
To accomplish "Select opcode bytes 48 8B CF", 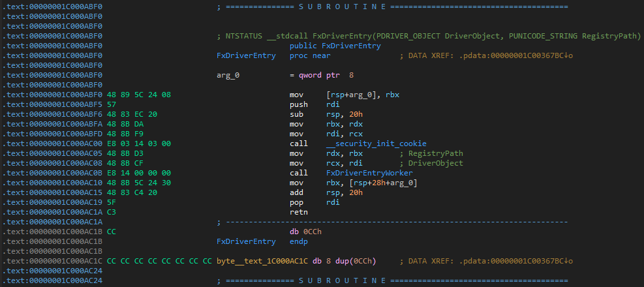I will [x=125, y=163].
